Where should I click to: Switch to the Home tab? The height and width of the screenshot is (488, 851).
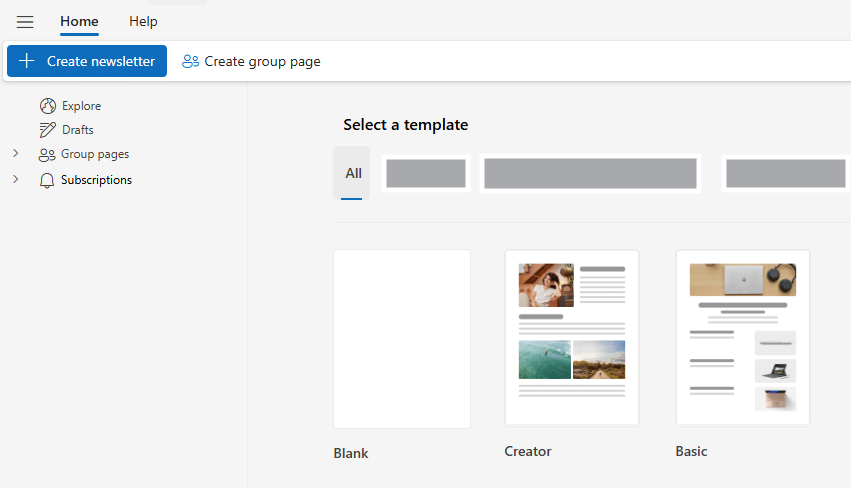[x=79, y=22]
